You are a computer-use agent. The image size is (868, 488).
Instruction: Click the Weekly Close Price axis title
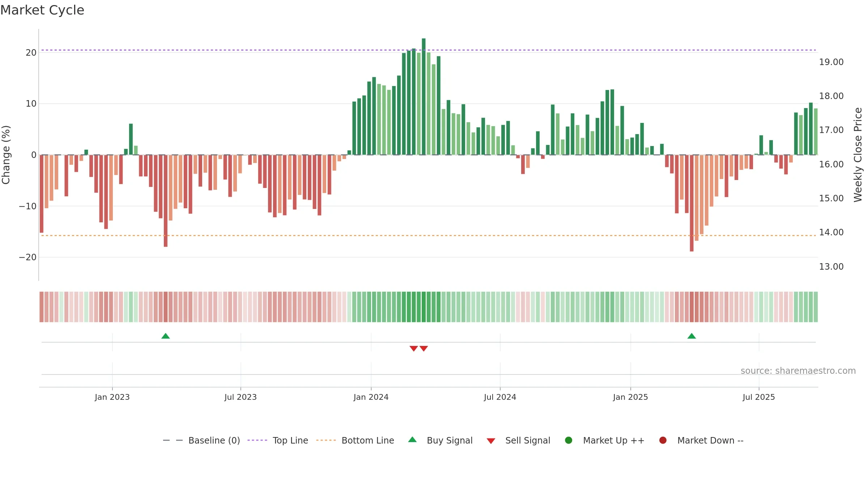click(858, 155)
